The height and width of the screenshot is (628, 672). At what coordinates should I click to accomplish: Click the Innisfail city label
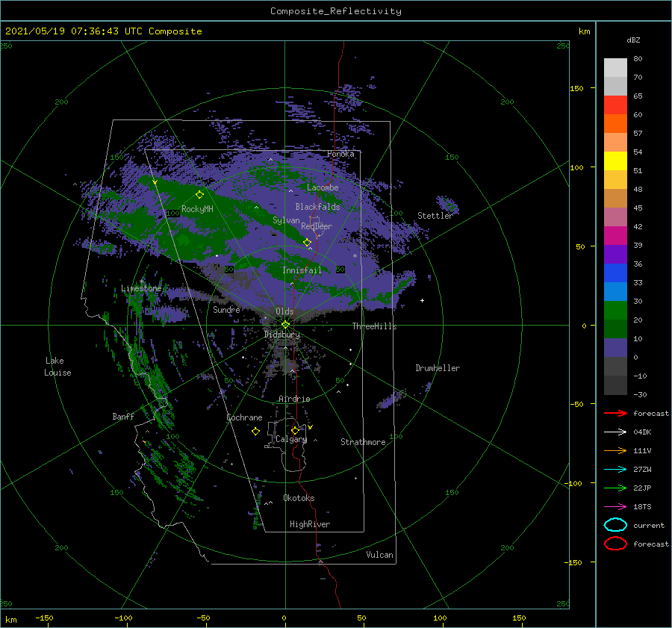(302, 270)
